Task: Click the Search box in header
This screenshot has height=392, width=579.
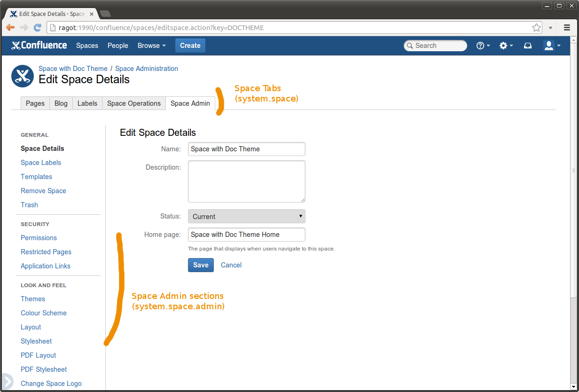Action: point(436,46)
